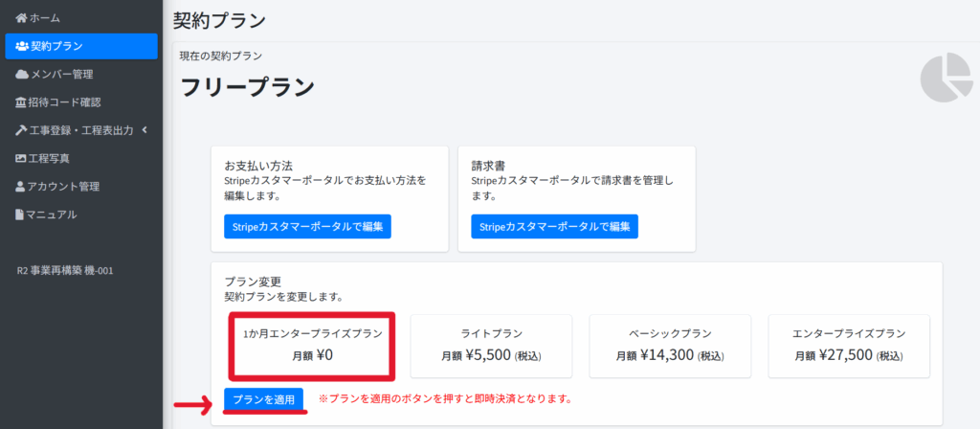Viewport: 980px width, 429px height.
Task: Select the ベーシックプラン ¥14,300 card
Action: [670, 346]
